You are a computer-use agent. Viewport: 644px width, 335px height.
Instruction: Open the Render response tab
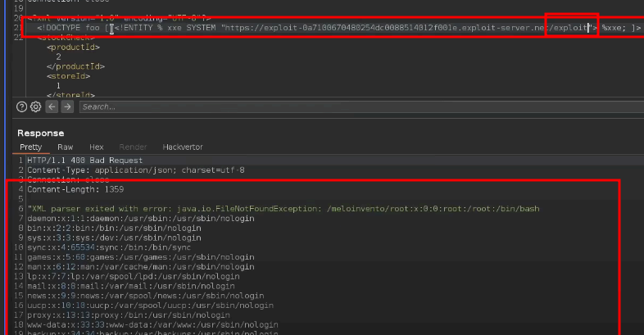coord(133,147)
